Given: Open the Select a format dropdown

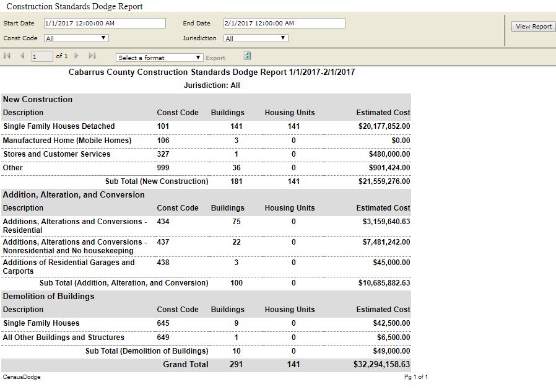Looking at the screenshot, I should (159, 58).
